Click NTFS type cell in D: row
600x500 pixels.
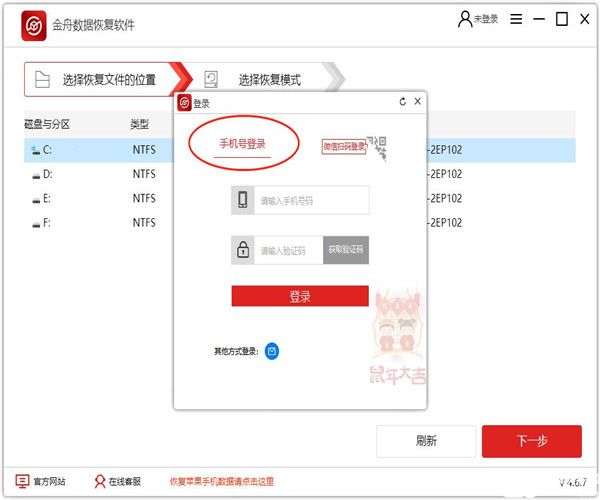tap(144, 174)
